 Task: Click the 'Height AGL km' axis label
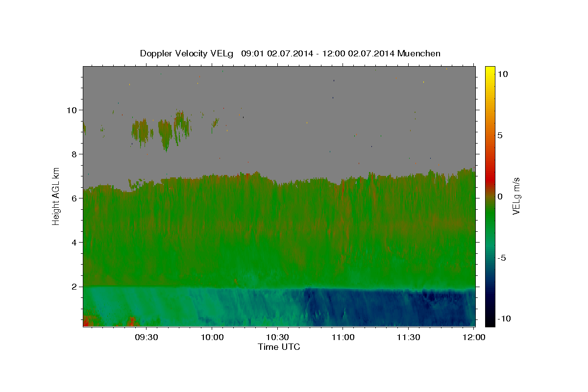coord(56,196)
